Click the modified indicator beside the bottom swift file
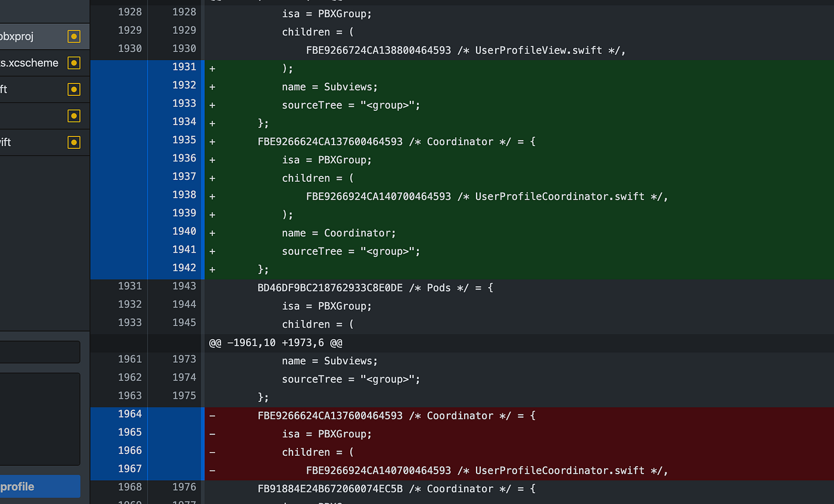 pos(73,142)
